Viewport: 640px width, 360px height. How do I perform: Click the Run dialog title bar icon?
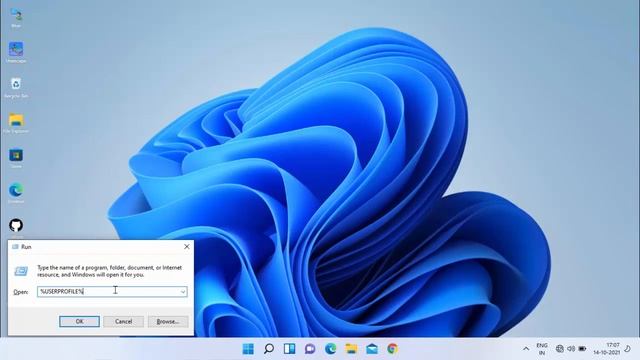tap(15, 247)
